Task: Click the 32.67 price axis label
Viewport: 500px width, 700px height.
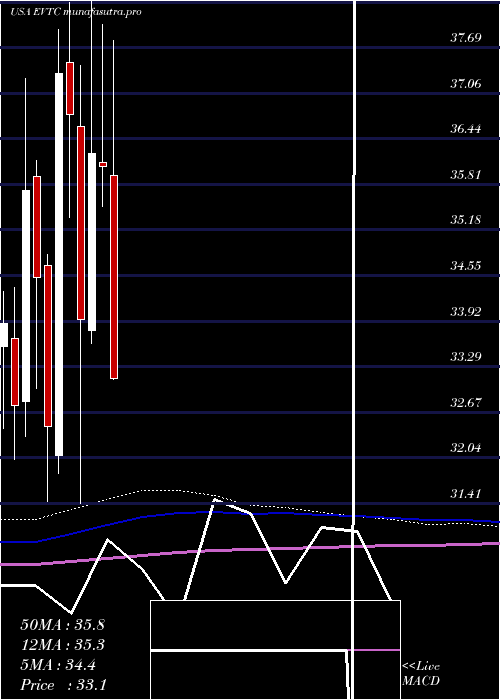Action: pos(466,403)
